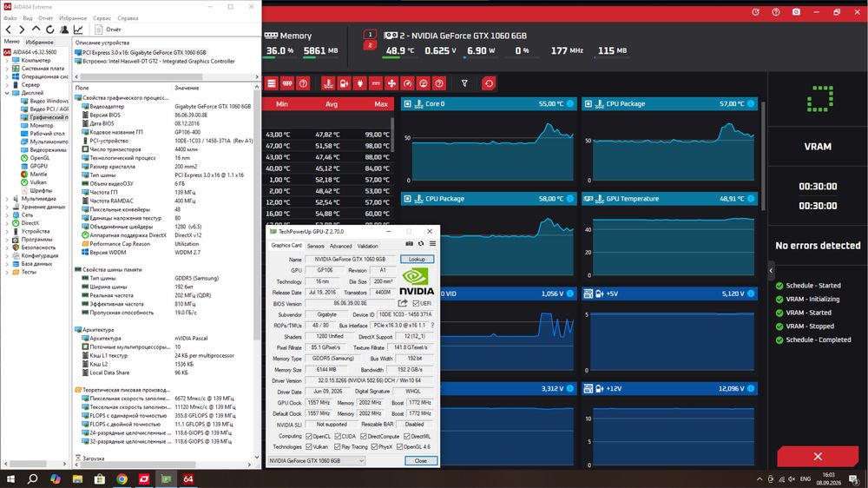This screenshot has width=868, height=488.
Task: Toggle the PhysX checkbox in GPU-Z
Action: 375,446
